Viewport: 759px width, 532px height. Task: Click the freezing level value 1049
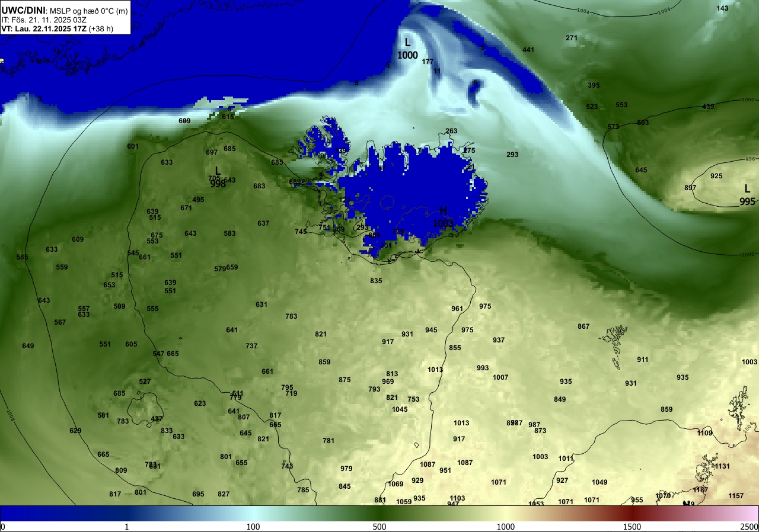pos(599,482)
